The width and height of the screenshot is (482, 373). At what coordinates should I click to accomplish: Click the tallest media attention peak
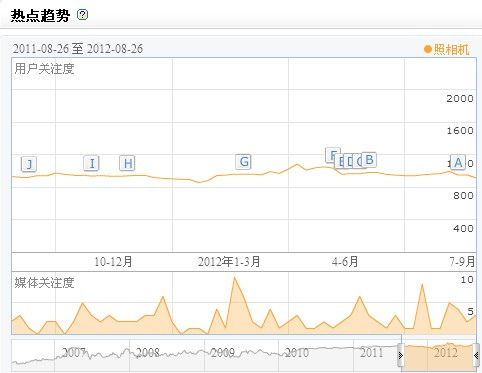(x=235, y=278)
